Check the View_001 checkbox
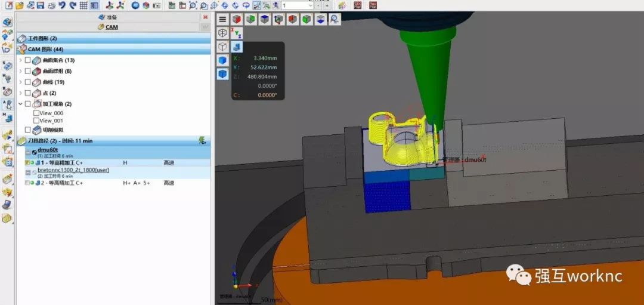 pos(36,121)
